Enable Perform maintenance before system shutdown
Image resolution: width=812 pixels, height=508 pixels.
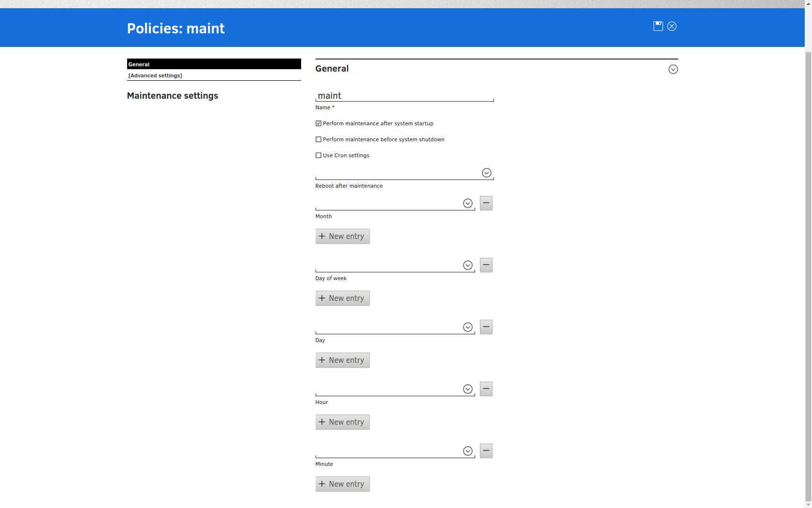319,139
